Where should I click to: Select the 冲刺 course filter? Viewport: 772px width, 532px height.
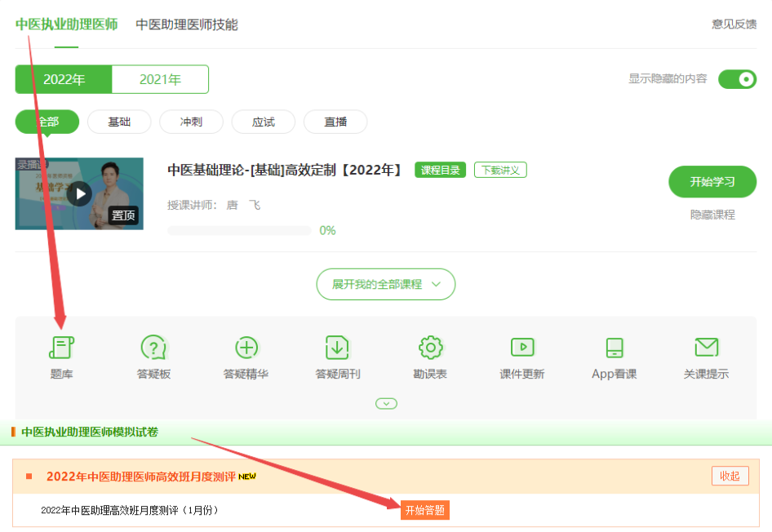[x=191, y=122]
